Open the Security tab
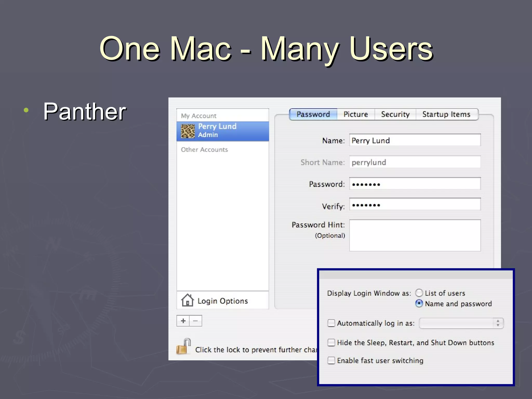 point(395,114)
